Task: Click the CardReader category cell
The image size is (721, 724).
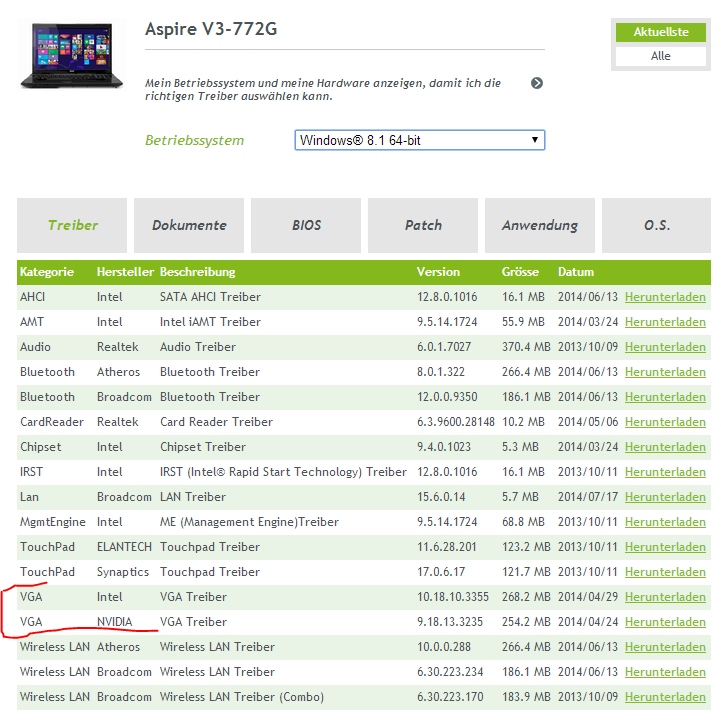Action: pos(52,422)
